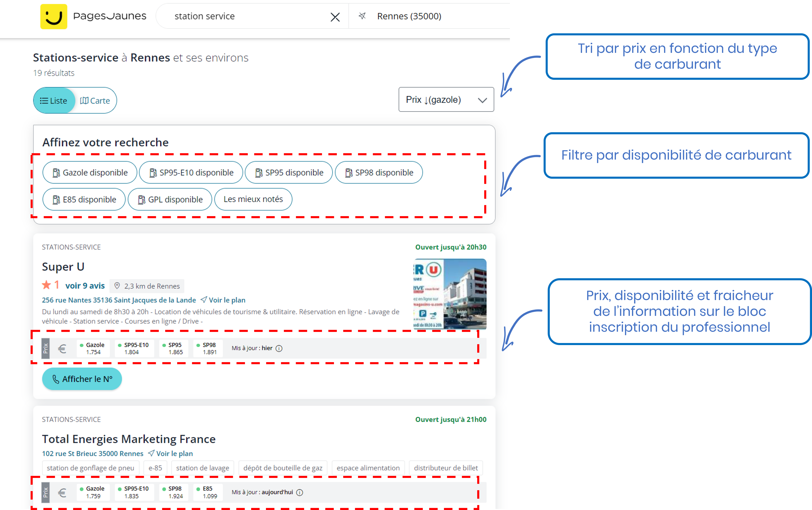Open 'voir 9 avis' reviews link
This screenshot has height=510, width=812.
click(85, 286)
